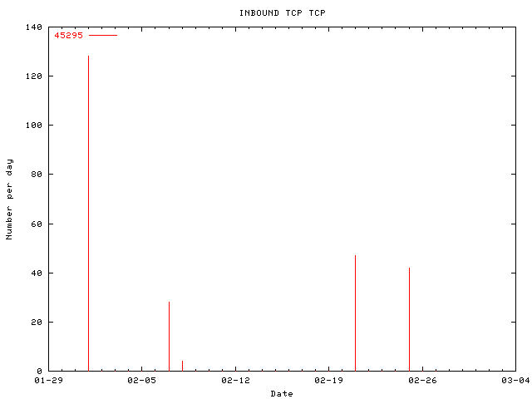The height and width of the screenshot is (399, 532).
Task: Click date label 02-05
Action: (142, 381)
